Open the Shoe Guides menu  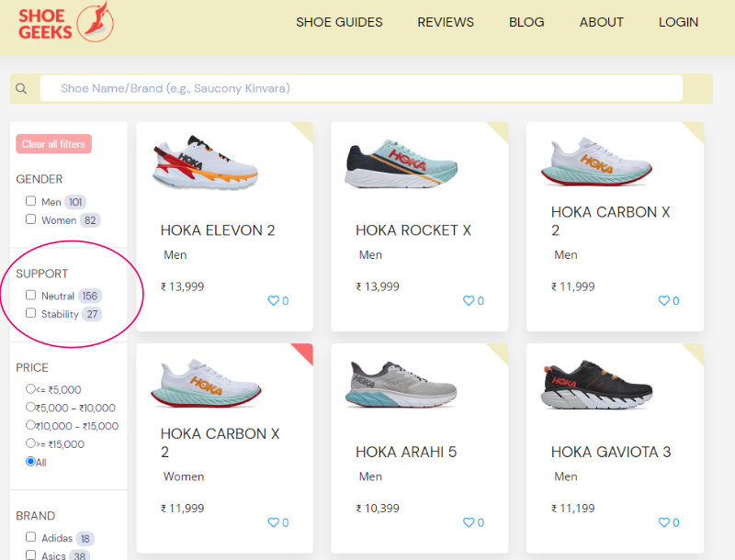click(339, 22)
